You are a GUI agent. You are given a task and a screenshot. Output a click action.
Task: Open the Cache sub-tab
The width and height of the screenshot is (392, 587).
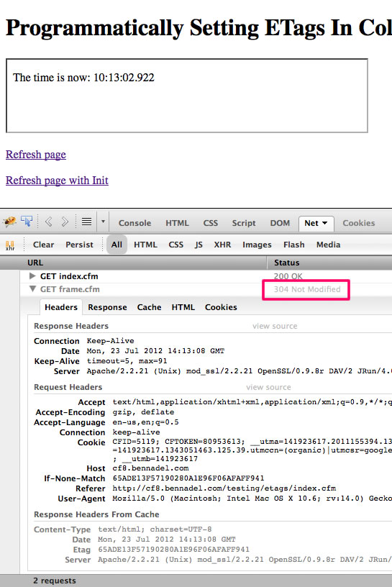click(149, 307)
